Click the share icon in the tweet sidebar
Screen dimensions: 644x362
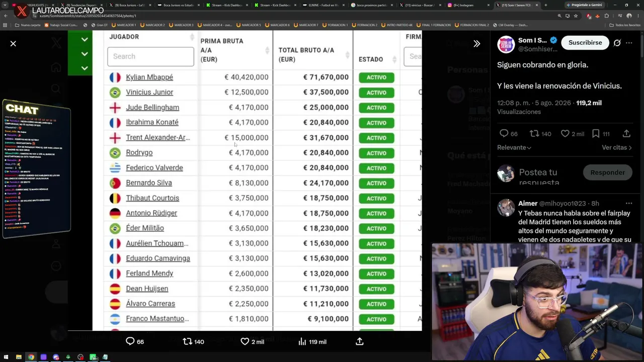(626, 133)
